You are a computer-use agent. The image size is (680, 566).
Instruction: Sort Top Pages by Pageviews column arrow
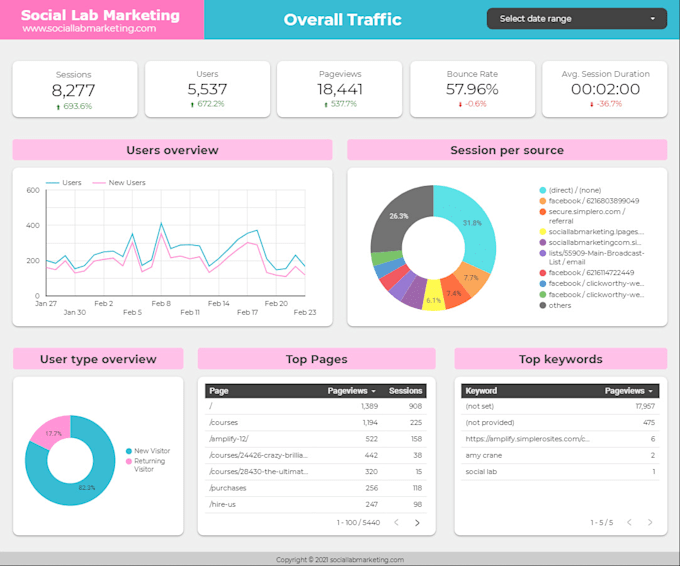coord(373,391)
